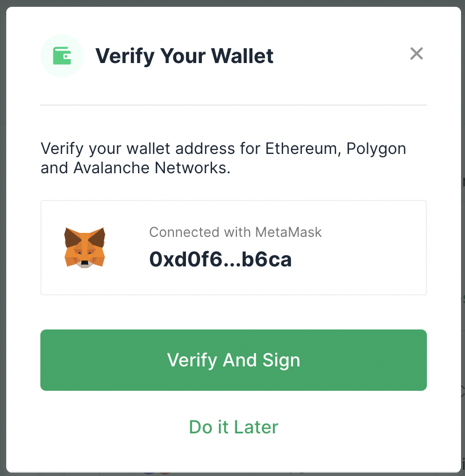
Task: Click the dimmed background outside the dialog
Action: click(3, 237)
